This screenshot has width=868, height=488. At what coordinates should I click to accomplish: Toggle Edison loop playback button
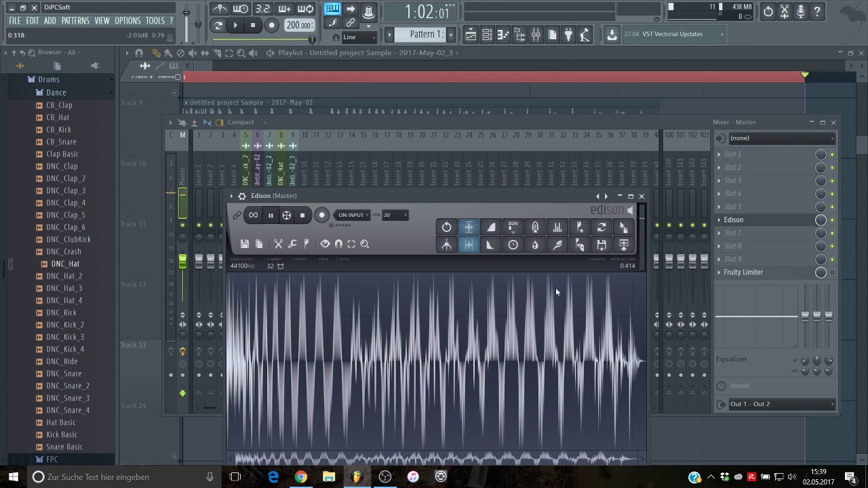pos(253,216)
